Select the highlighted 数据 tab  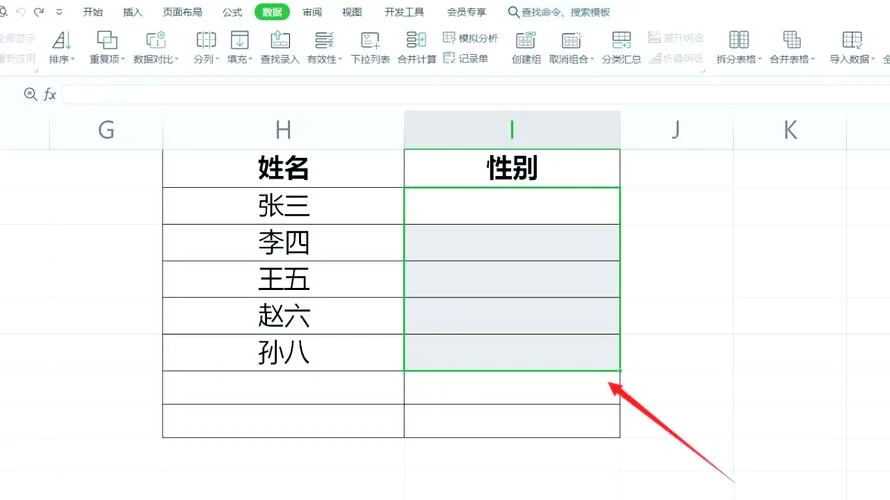coord(272,12)
